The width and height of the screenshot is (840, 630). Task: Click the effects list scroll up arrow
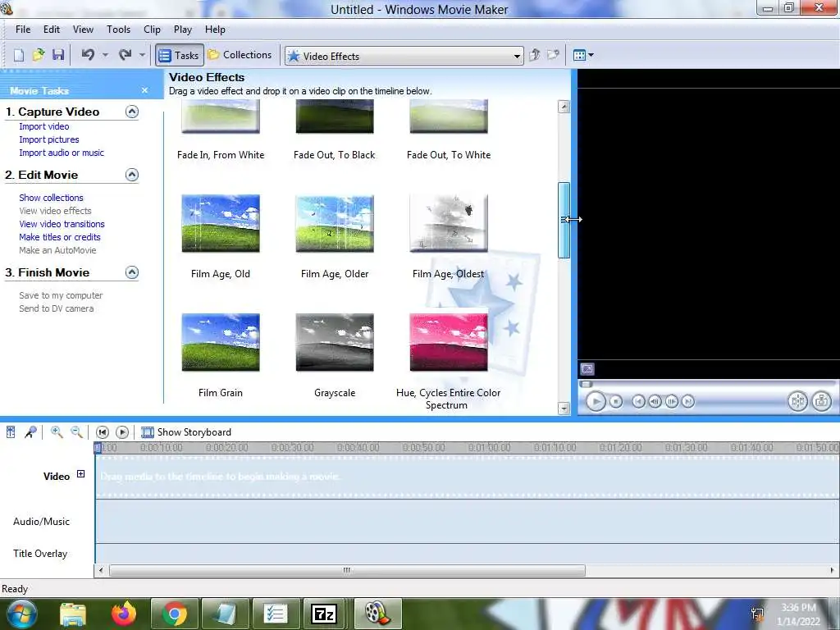(x=564, y=107)
